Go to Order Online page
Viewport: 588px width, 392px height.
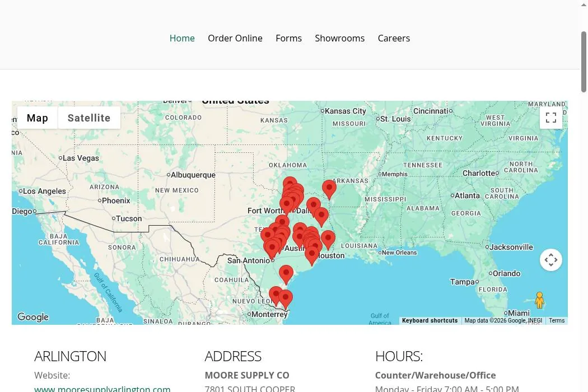(x=235, y=38)
